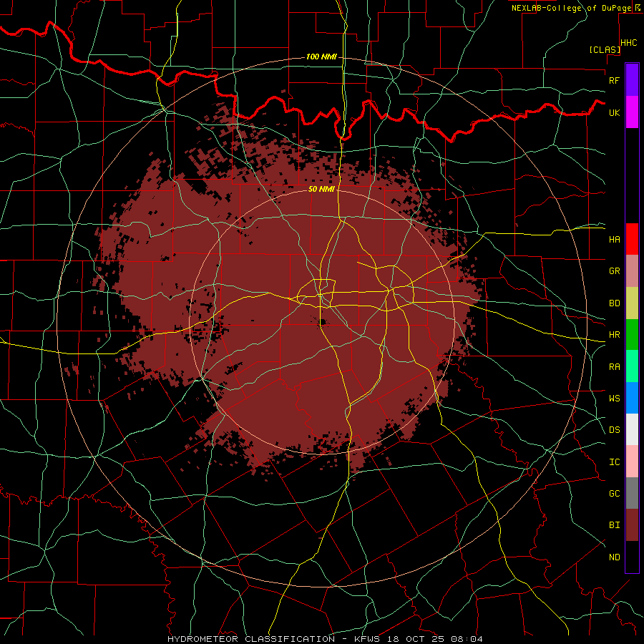This screenshot has width=644, height=644.
Task: Click the DS legend label
Action: coord(614,430)
